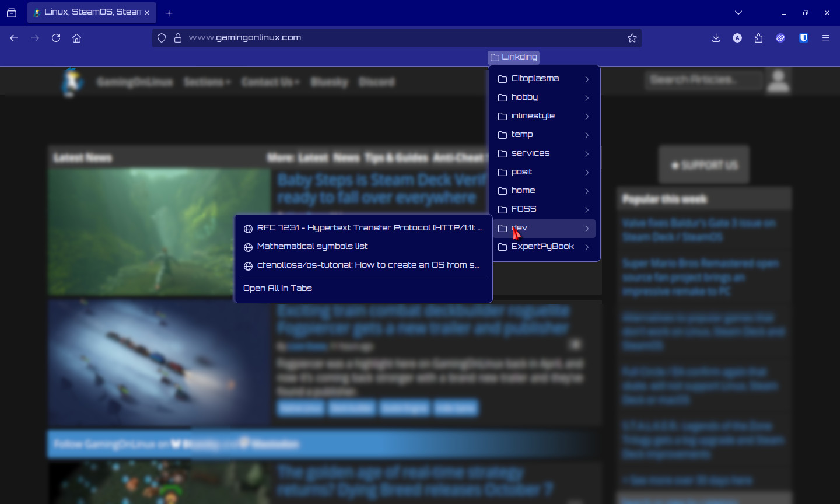Open the Firefox account menu
This screenshot has height=504, width=840.
pyautogui.click(x=737, y=38)
